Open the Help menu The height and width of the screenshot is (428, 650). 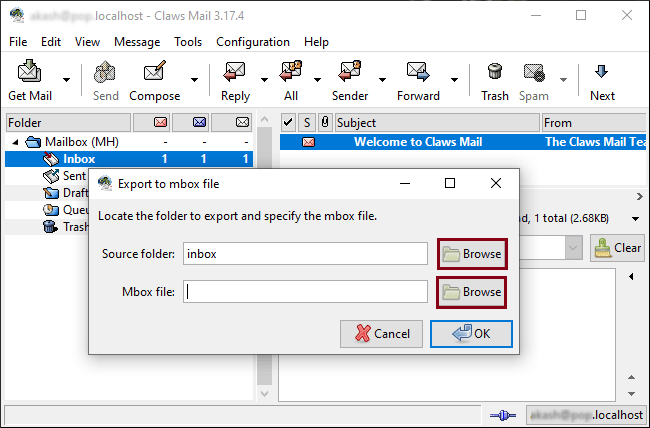[x=316, y=42]
